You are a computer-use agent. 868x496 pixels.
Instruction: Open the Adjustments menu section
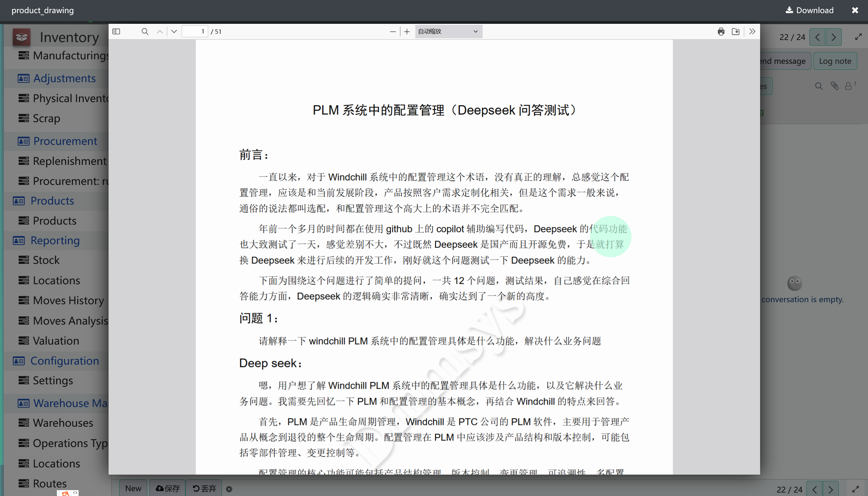pyautogui.click(x=64, y=78)
